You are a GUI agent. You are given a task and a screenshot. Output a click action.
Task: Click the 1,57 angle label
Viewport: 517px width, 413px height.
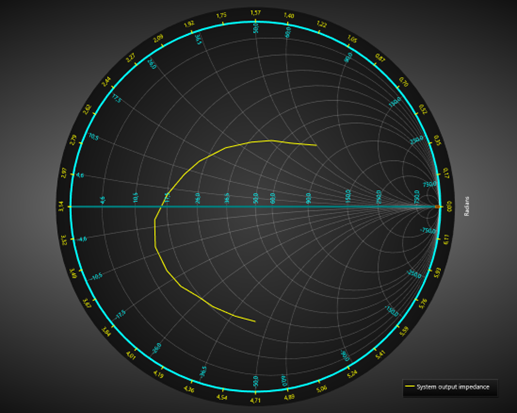point(255,13)
